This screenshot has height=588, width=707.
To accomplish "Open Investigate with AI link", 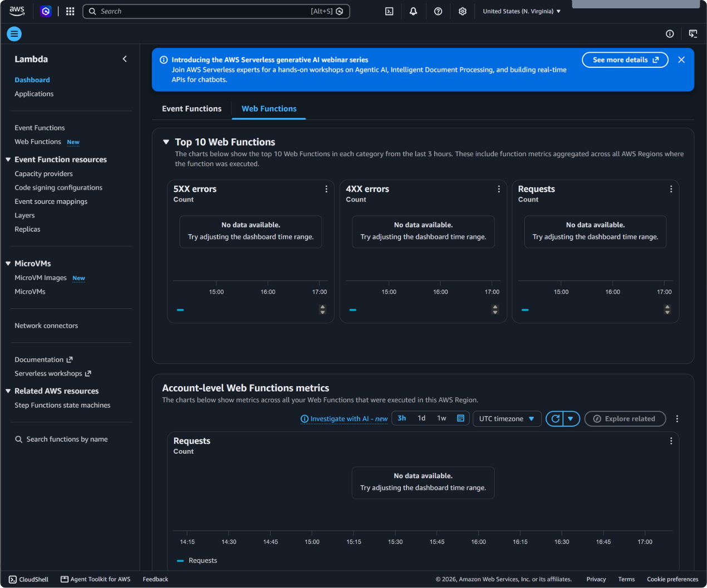I will click(x=344, y=419).
